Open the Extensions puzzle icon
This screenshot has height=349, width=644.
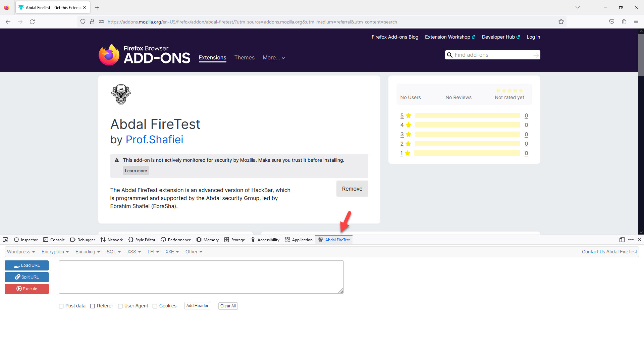click(x=624, y=22)
